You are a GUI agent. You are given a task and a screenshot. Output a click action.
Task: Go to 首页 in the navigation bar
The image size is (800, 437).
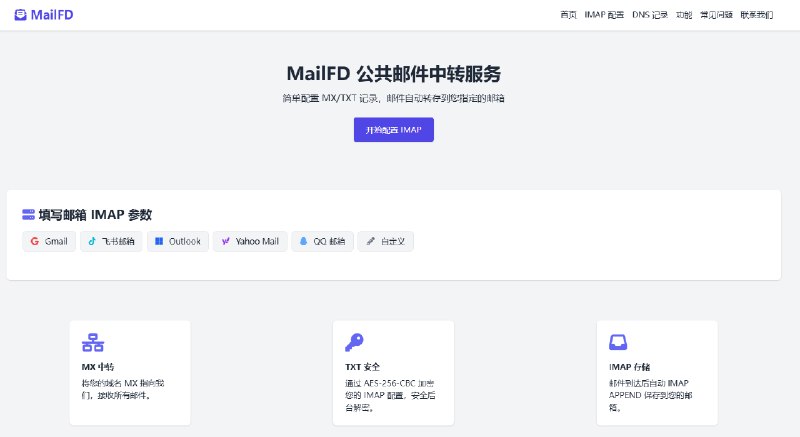(568, 15)
